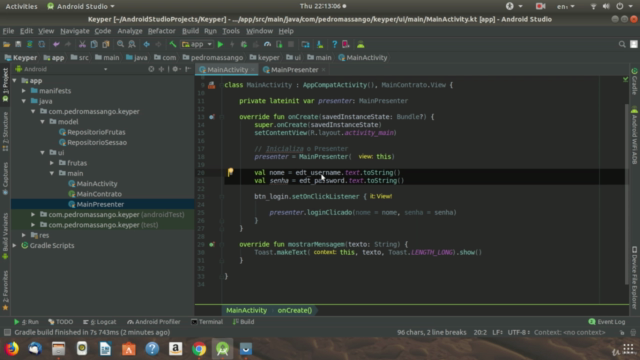Click the Debug app bug icon
Screen dimensions: 640x360
pos(244,44)
